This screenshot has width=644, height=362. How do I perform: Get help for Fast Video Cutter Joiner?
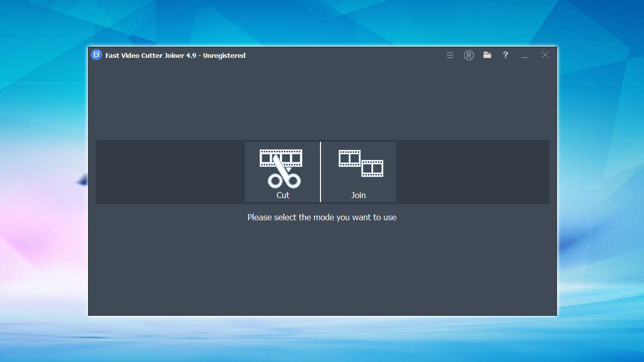505,55
